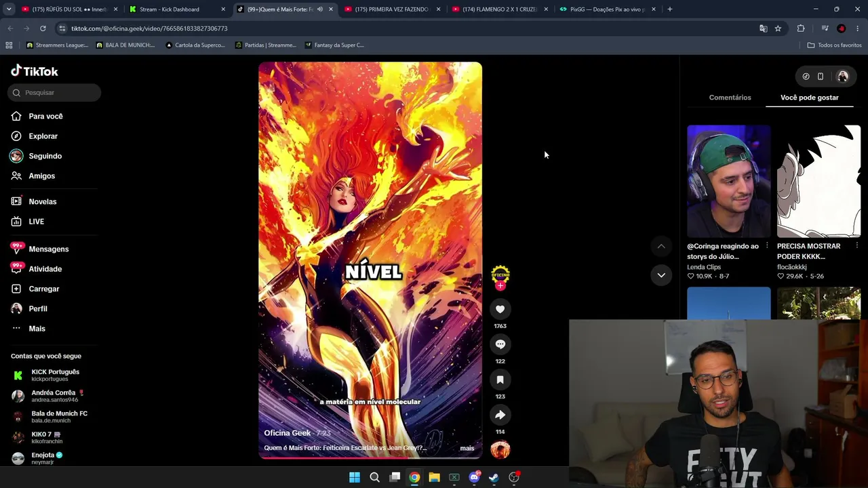Open the phone app icon in top pill
Viewport: 868px width, 488px height.
pyautogui.click(x=821, y=77)
